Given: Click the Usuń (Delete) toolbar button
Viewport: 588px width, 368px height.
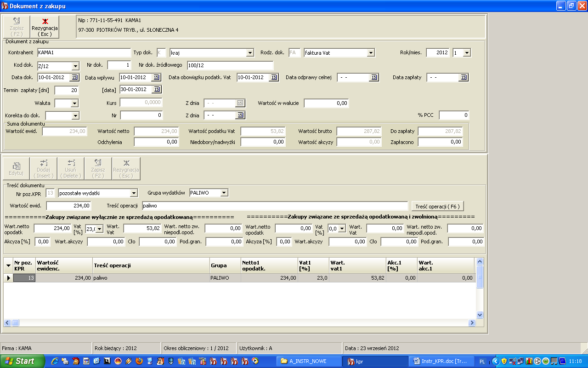Looking at the screenshot, I should coord(71,169).
